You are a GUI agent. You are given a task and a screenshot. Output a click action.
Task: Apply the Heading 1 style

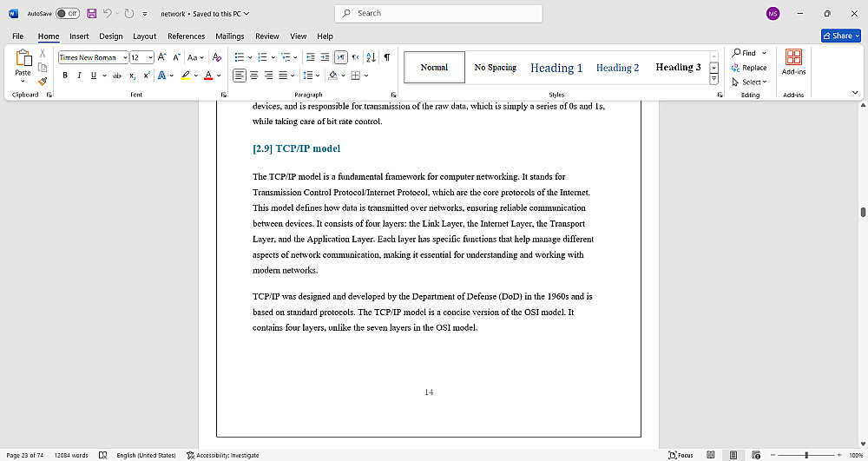point(556,68)
